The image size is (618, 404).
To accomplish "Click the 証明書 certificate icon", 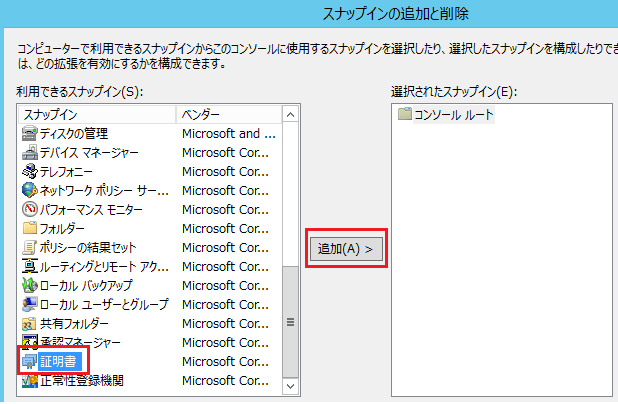I will (30, 361).
